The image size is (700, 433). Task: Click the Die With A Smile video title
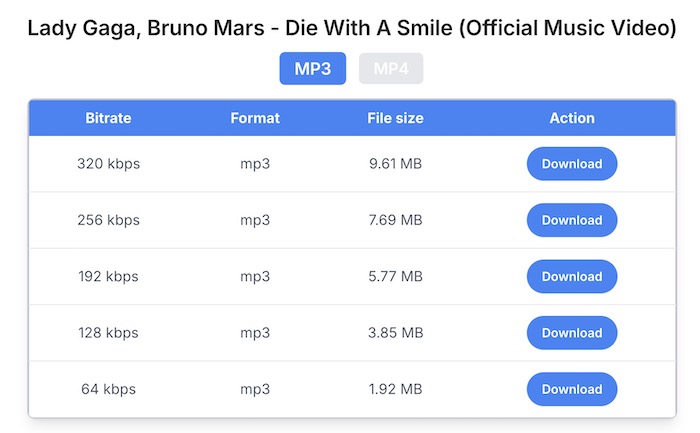[351, 29]
